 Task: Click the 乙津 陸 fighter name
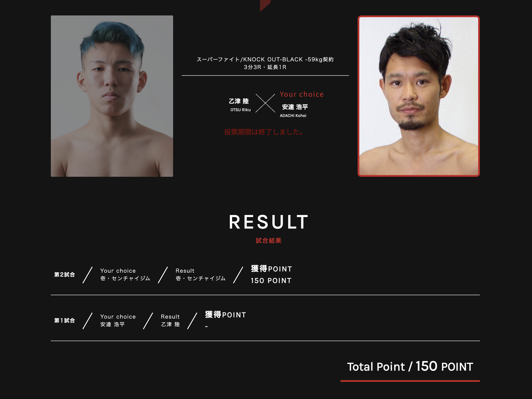(239, 101)
